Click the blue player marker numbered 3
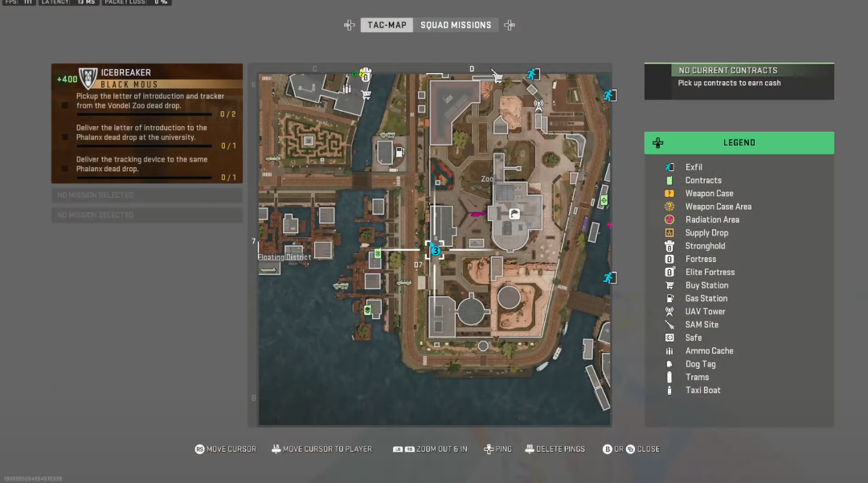Viewport: 868px width, 483px height. pos(436,252)
